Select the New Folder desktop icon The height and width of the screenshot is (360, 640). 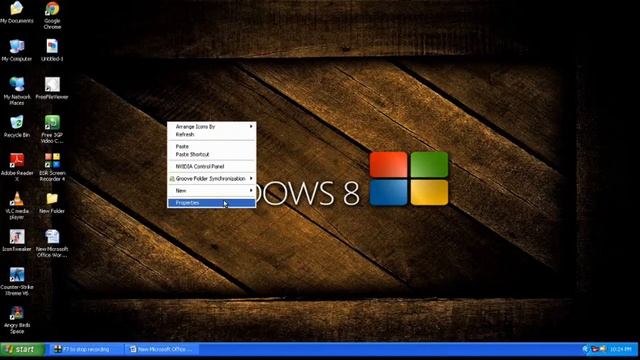(52, 203)
